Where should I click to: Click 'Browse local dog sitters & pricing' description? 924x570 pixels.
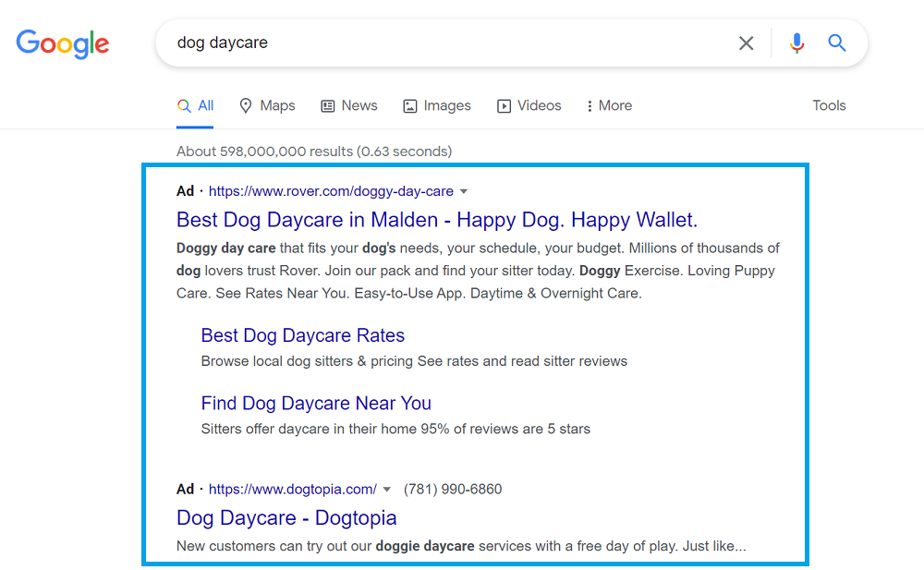coord(414,361)
